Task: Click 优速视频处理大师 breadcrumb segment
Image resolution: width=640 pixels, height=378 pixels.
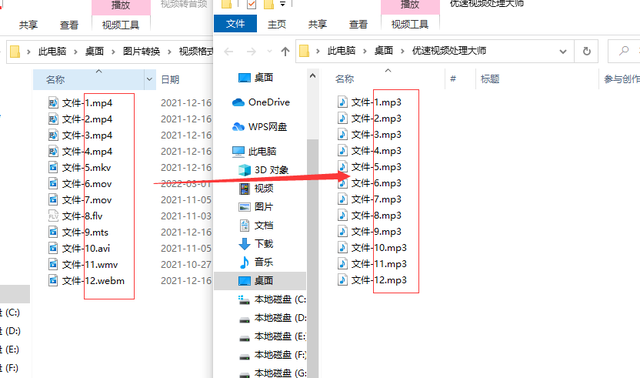Action: (449, 51)
